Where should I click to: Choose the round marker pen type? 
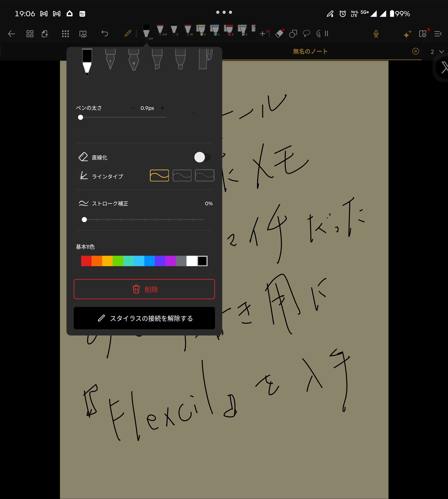pos(180,59)
